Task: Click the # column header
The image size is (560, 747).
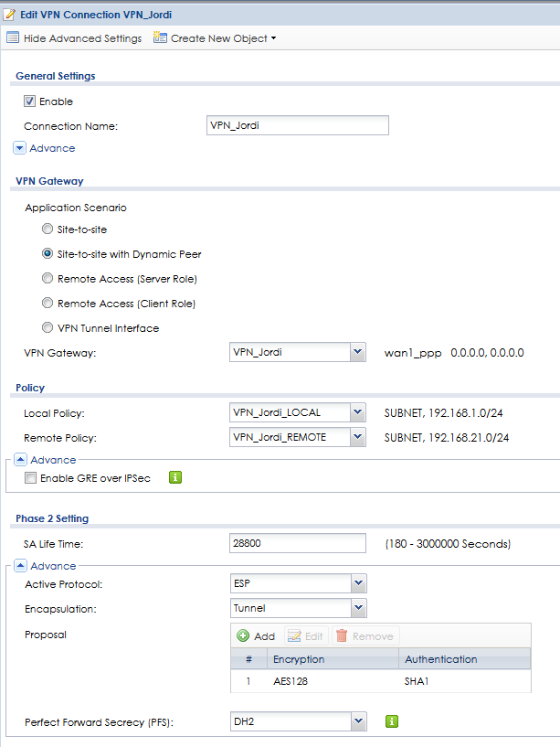Action: [x=248, y=659]
